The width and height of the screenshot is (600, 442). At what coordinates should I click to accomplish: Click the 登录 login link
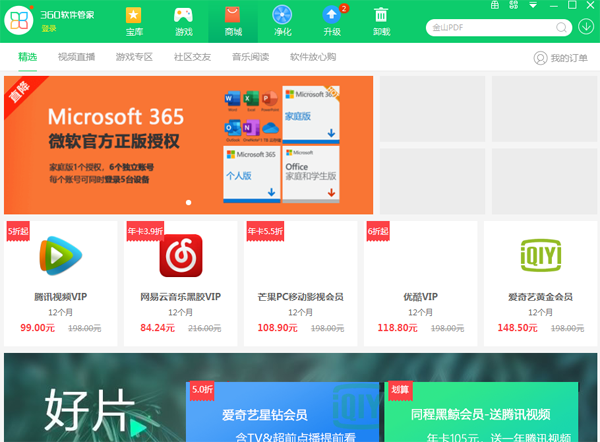pyautogui.click(x=49, y=28)
